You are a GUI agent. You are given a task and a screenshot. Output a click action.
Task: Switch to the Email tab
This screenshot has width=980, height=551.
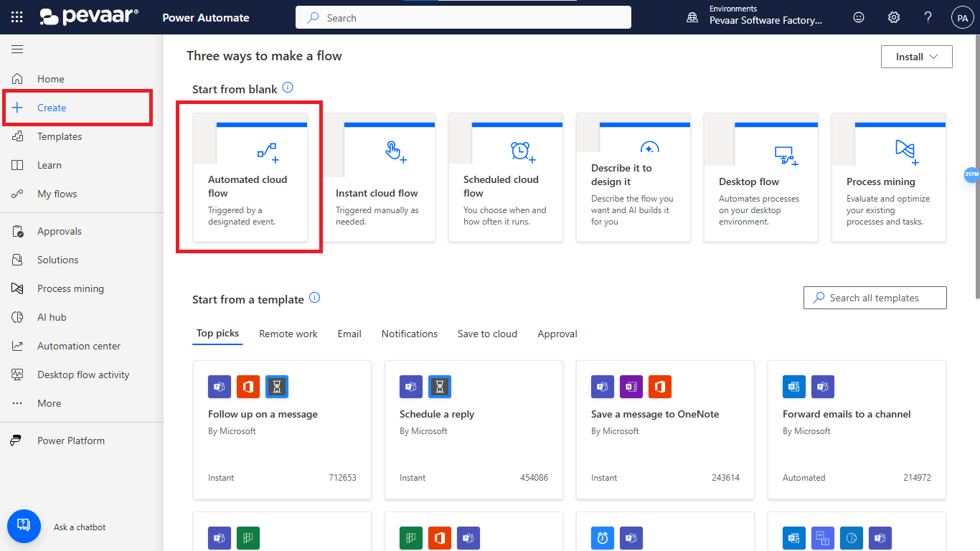coord(349,334)
